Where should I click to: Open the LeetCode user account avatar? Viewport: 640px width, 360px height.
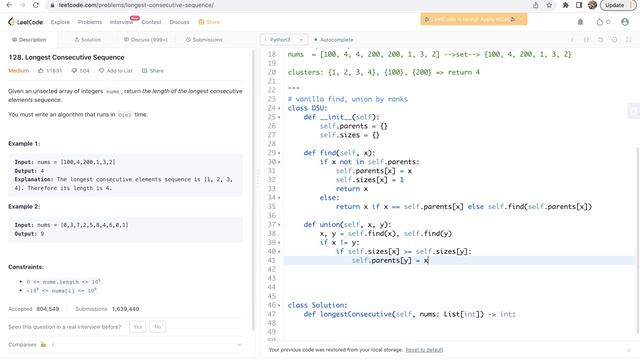coord(625,22)
